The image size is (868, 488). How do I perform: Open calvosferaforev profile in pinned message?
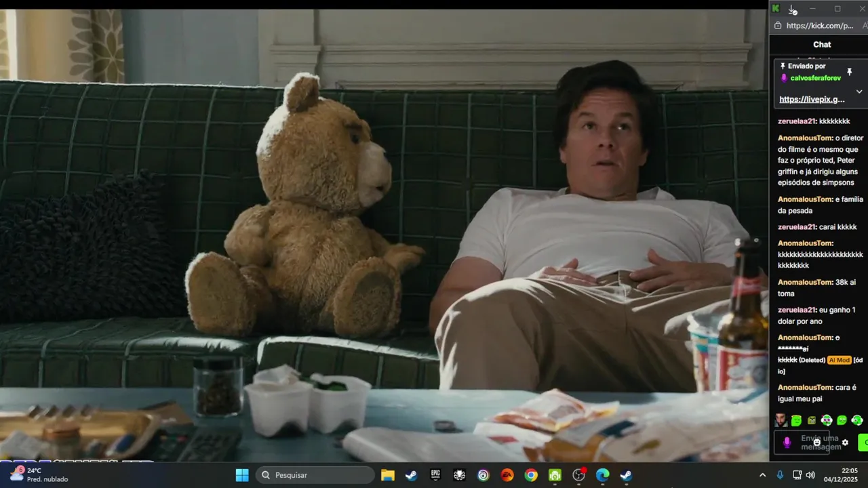(x=815, y=78)
